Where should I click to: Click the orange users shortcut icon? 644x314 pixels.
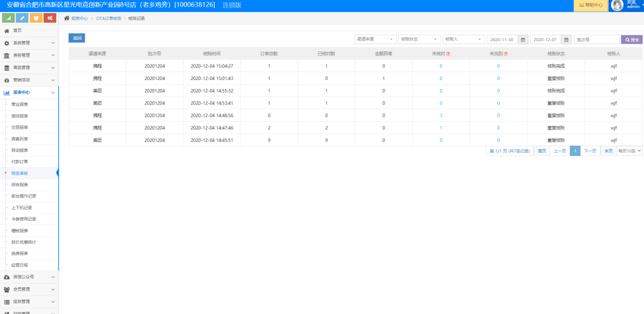36,18
